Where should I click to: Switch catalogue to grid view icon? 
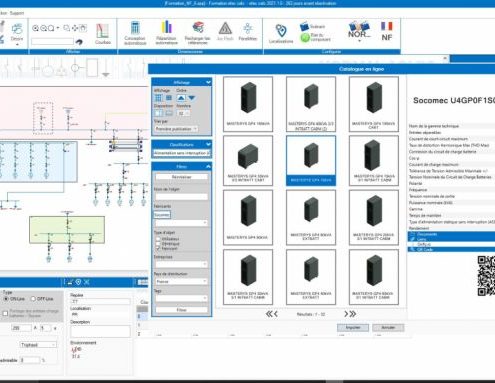159,98
